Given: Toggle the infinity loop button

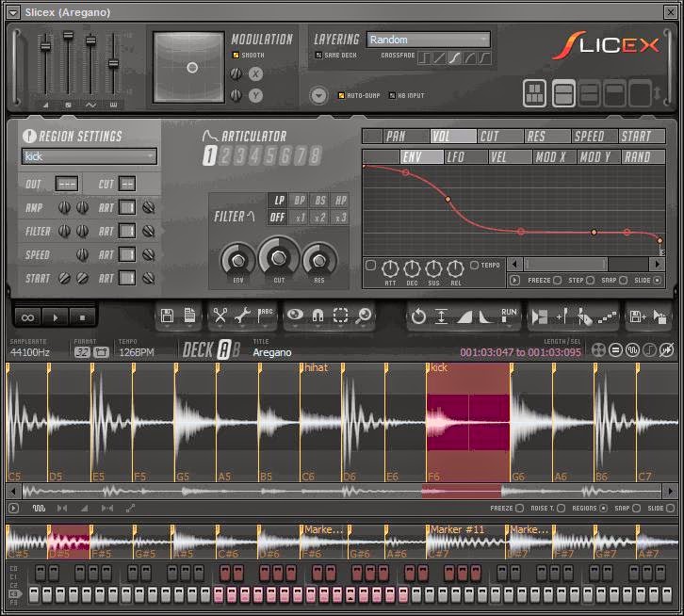Looking at the screenshot, I should click(27, 317).
